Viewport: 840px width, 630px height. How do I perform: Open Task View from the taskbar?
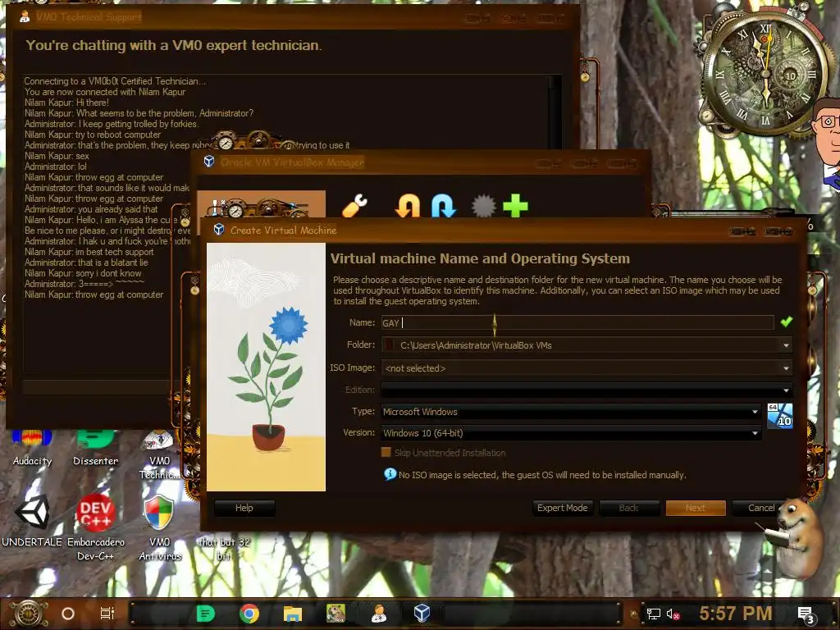107,614
